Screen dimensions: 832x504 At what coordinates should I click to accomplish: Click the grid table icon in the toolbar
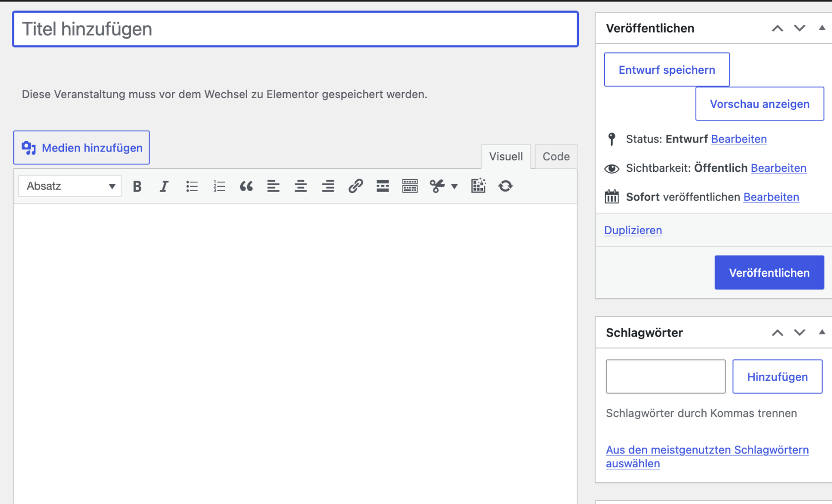pos(478,186)
